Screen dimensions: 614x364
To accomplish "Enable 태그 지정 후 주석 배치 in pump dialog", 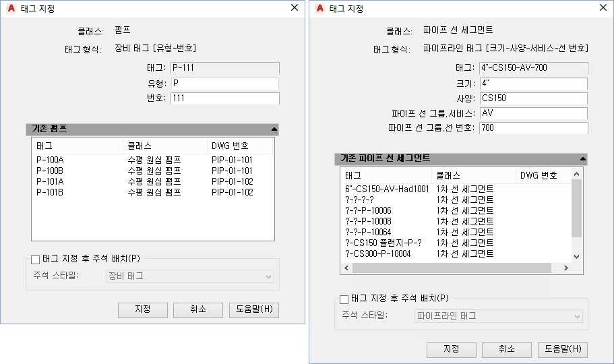I will (x=36, y=259).
